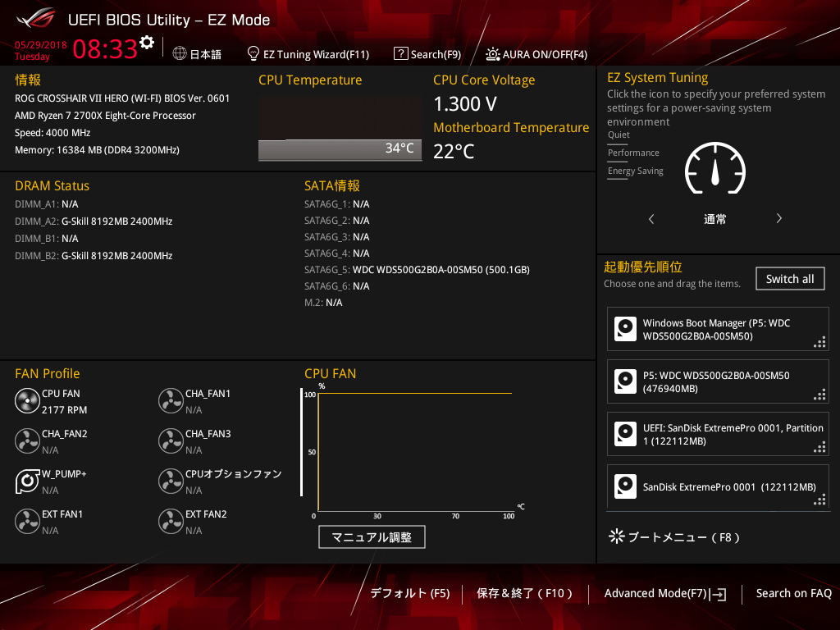
Task: Select P5: WDC WDS500G2B0A boot entry
Action: tap(718, 381)
